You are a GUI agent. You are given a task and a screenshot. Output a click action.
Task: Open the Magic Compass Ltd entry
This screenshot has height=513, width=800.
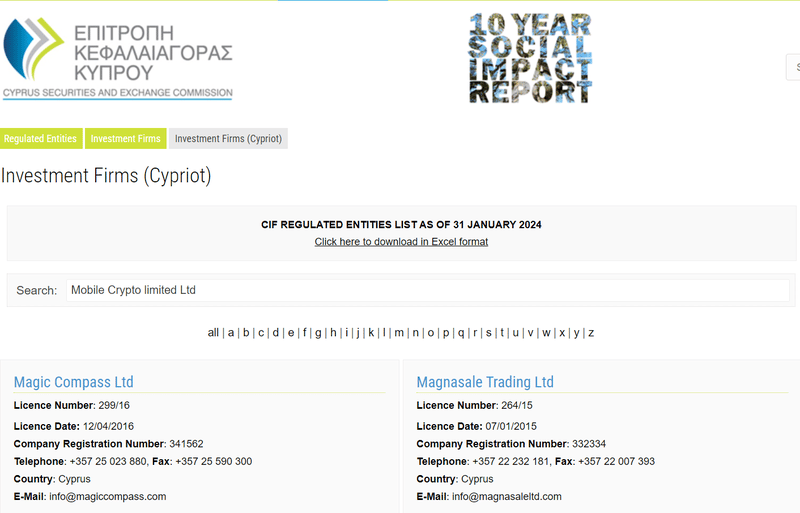73,382
